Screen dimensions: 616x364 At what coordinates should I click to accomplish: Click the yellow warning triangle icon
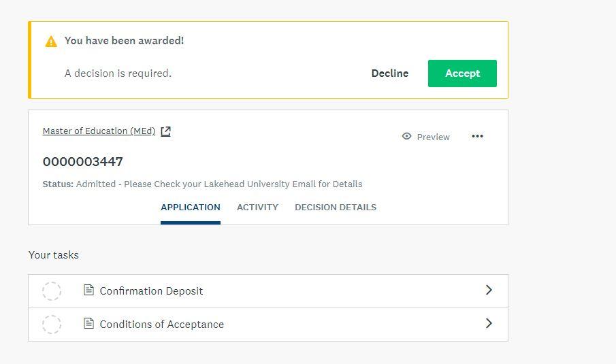click(51, 42)
